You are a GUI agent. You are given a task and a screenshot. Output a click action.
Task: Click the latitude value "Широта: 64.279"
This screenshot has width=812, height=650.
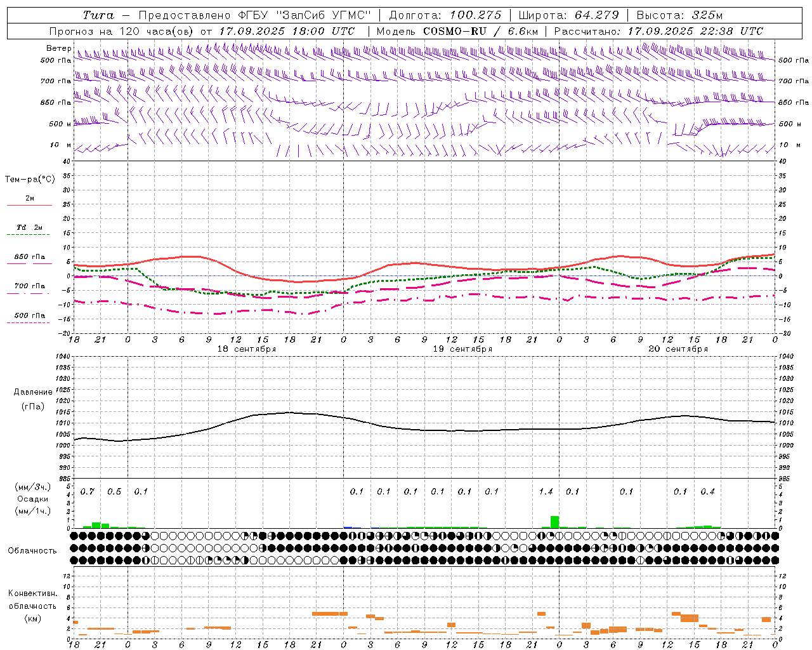point(568,15)
